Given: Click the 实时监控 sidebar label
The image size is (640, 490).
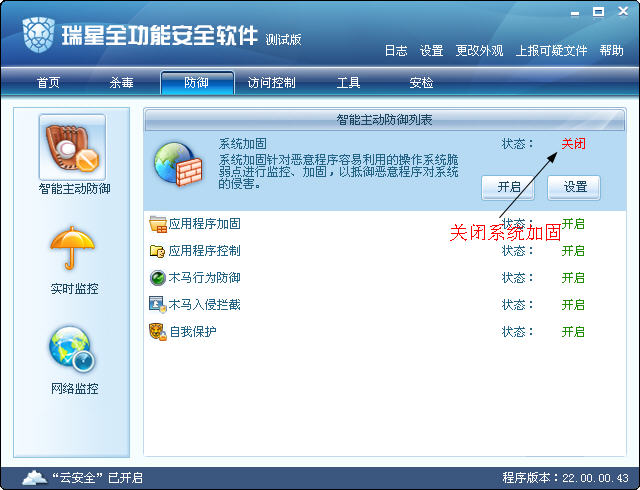Looking at the screenshot, I should click(74, 289).
